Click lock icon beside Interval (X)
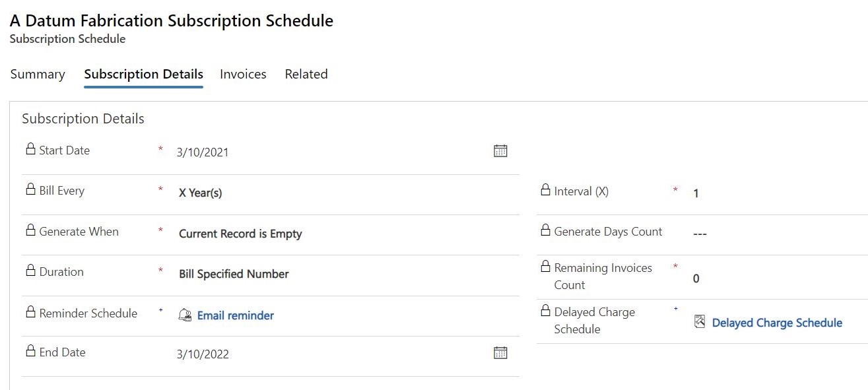The width and height of the screenshot is (868, 390). (x=545, y=190)
